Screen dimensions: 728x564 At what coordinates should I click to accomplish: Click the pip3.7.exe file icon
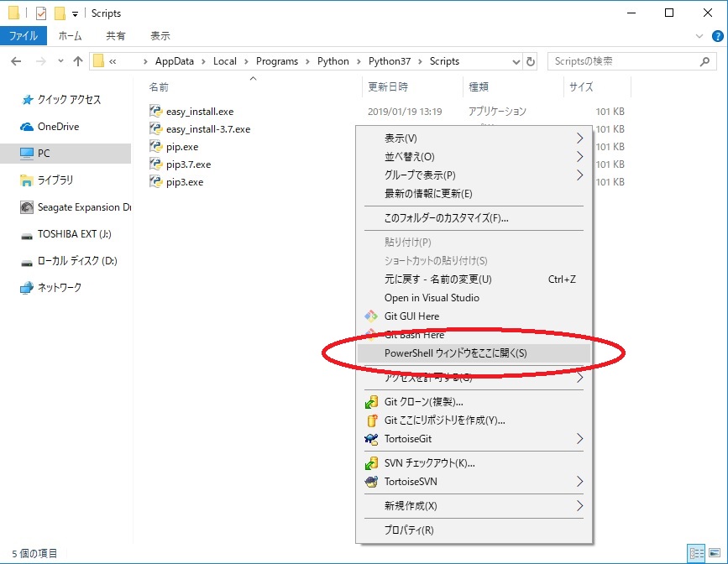[155, 164]
